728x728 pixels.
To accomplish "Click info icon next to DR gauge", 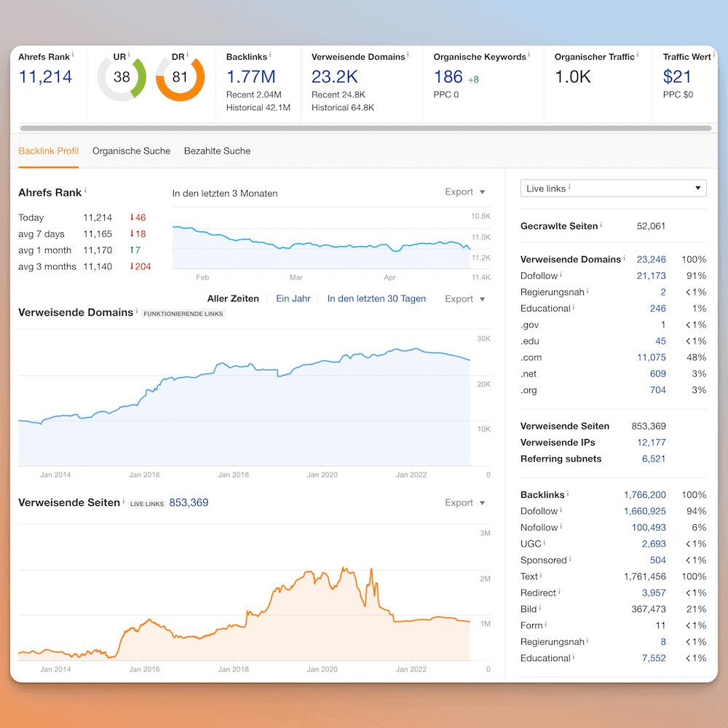I will coord(187,55).
